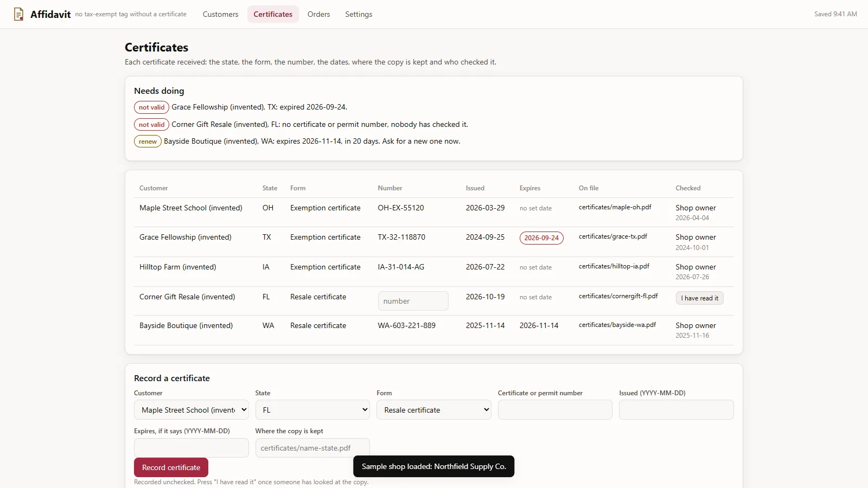
Task: Click the file path certificates/hilltop-ia.pdf
Action: point(614,266)
